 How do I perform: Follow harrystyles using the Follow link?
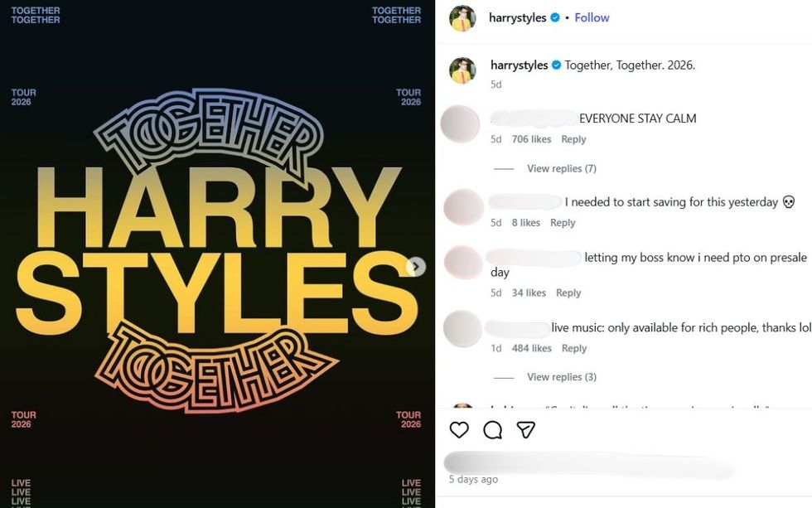[x=591, y=17]
